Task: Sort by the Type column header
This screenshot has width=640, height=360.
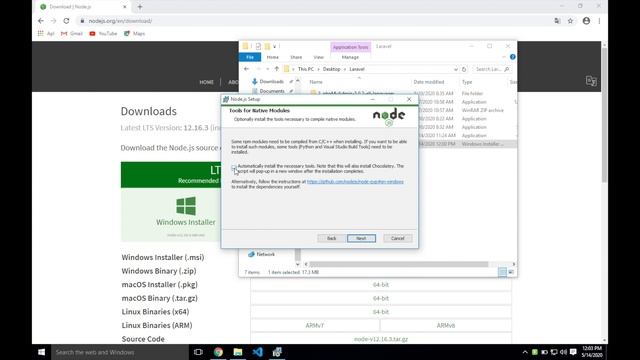Action: [x=467, y=82]
